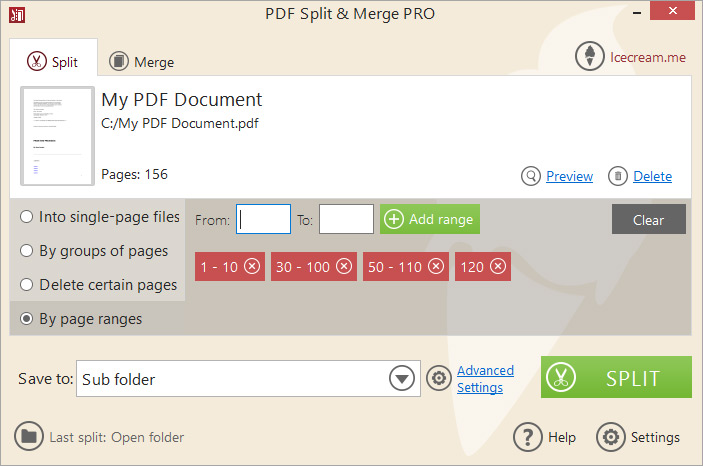Click the Sub folder save location field
Viewport: 703px width, 466px height.
coord(248,379)
